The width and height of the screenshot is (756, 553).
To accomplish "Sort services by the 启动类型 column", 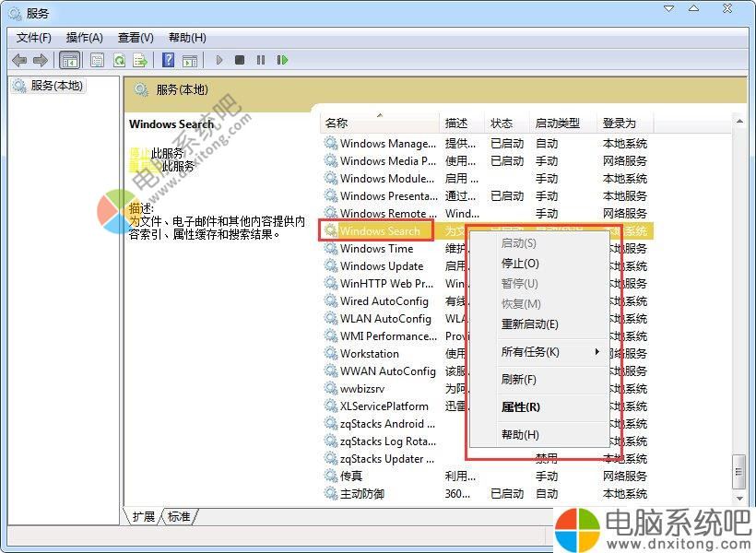I will [x=557, y=123].
